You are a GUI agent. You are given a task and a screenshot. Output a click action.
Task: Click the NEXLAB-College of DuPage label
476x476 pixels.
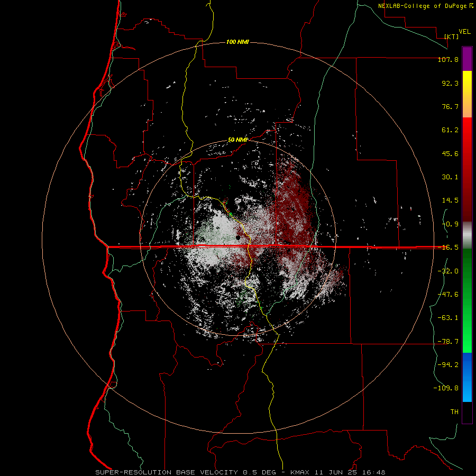click(x=425, y=6)
